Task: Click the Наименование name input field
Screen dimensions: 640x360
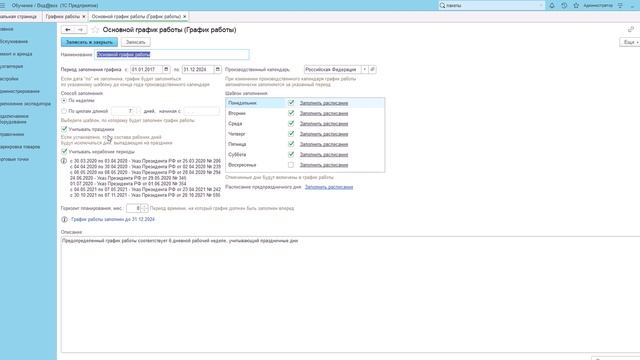Action: [x=172, y=54]
